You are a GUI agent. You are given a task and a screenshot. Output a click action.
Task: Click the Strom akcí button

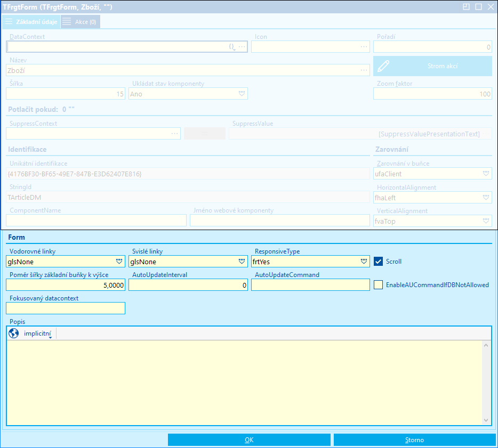tap(432, 66)
